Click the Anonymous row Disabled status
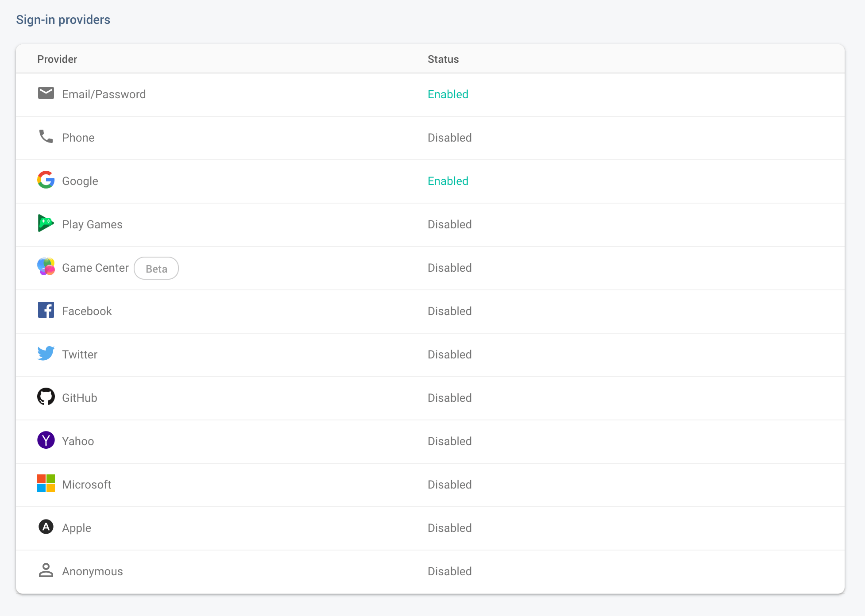Screen dimensions: 865x616 [449, 571]
